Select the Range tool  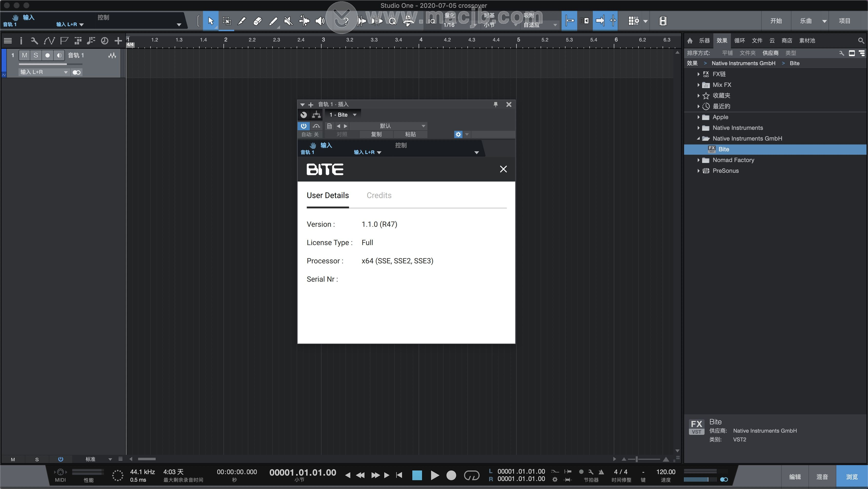(227, 21)
